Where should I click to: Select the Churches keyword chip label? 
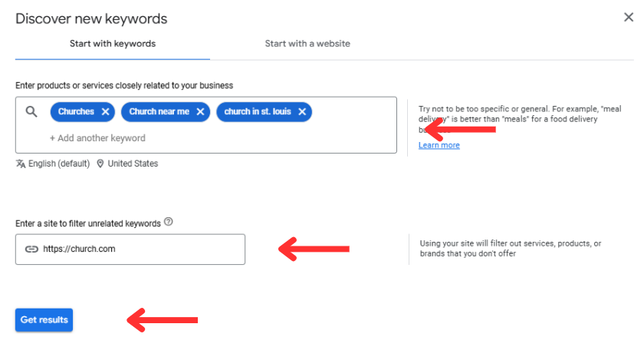(x=76, y=112)
